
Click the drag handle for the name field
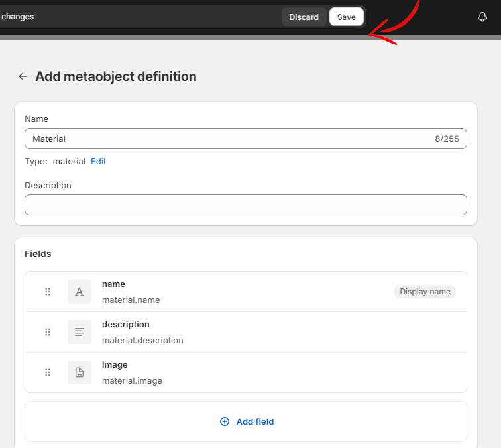point(48,292)
